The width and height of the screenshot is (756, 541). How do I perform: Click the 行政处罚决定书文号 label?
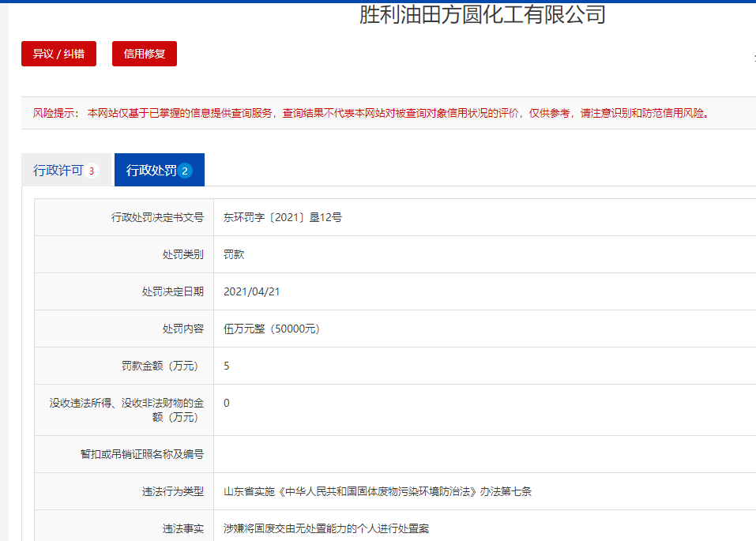coord(158,217)
